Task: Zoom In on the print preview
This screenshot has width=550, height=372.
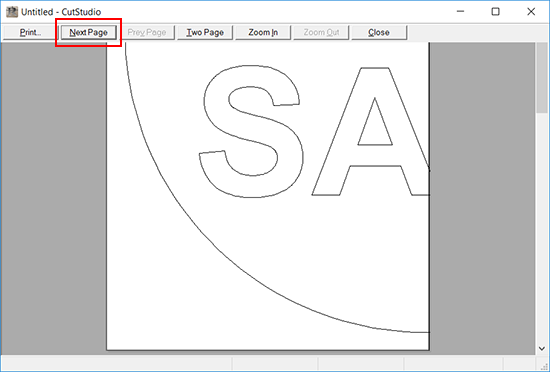Action: click(263, 33)
